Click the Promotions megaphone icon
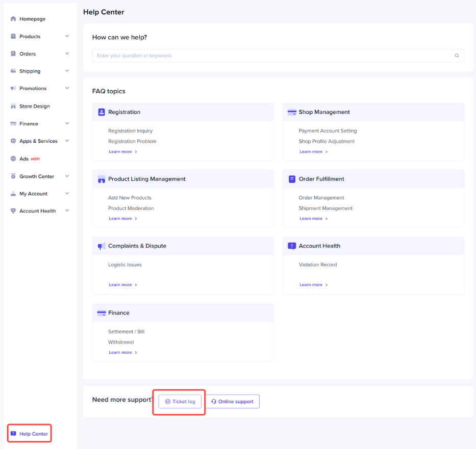The image size is (476, 449). pyautogui.click(x=13, y=88)
